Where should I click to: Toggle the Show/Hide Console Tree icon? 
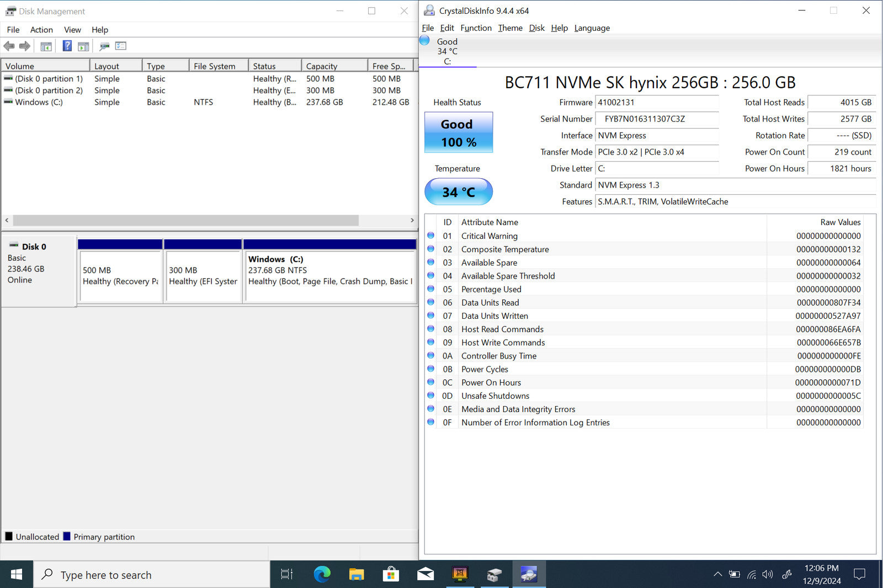tap(46, 46)
